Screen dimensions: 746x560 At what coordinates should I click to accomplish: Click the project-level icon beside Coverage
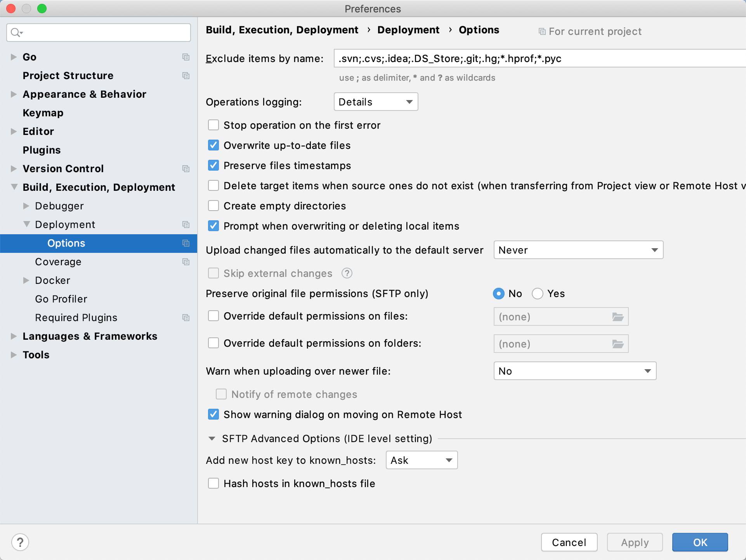(x=186, y=262)
